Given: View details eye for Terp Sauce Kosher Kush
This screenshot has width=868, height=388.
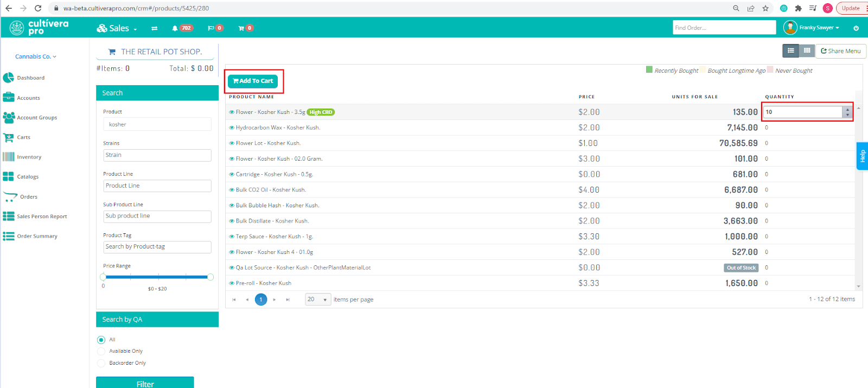Looking at the screenshot, I should click(x=232, y=237).
